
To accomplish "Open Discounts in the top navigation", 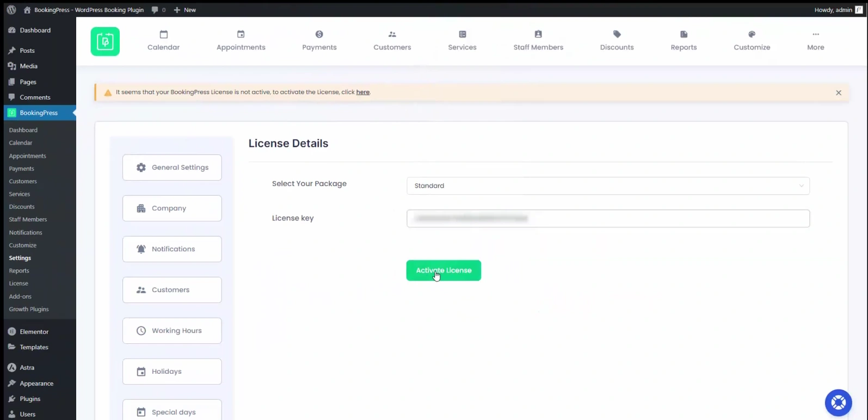I will (x=617, y=41).
